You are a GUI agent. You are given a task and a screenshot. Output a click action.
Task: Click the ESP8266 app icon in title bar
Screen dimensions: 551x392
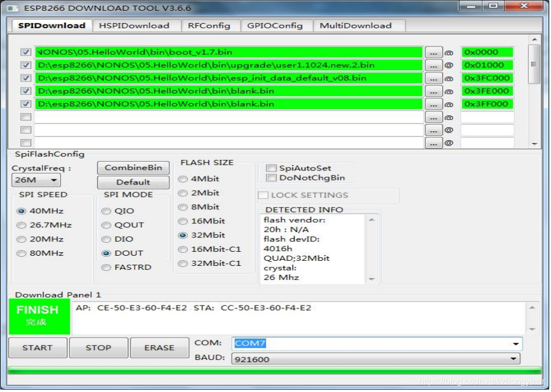[13, 8]
